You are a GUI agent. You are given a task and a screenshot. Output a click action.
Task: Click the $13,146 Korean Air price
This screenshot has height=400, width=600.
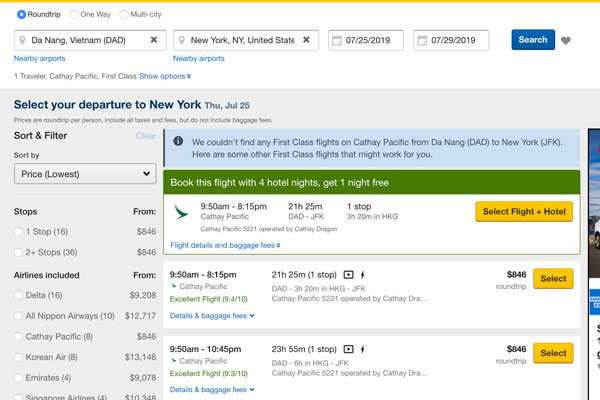(140, 357)
